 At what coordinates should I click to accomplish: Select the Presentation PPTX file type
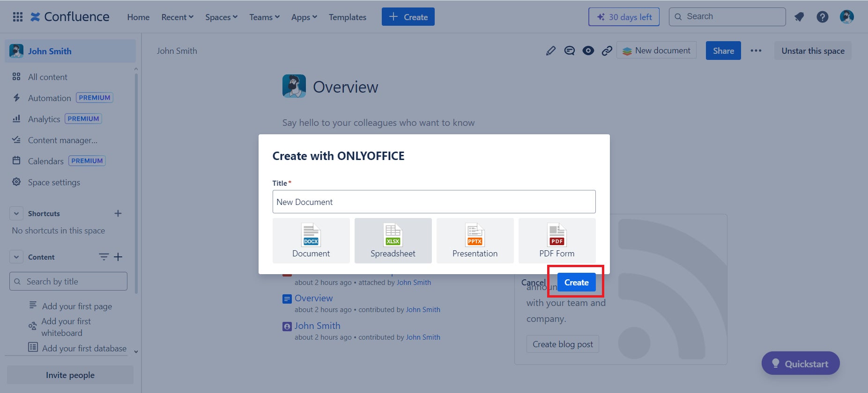point(475,240)
